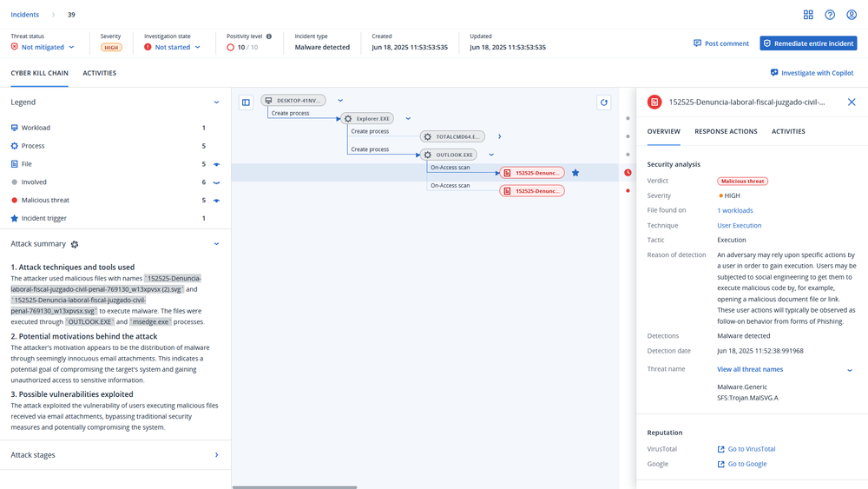Image resolution: width=868 pixels, height=489 pixels.
Task: Click the red dot timeline marker
Action: pyautogui.click(x=628, y=191)
